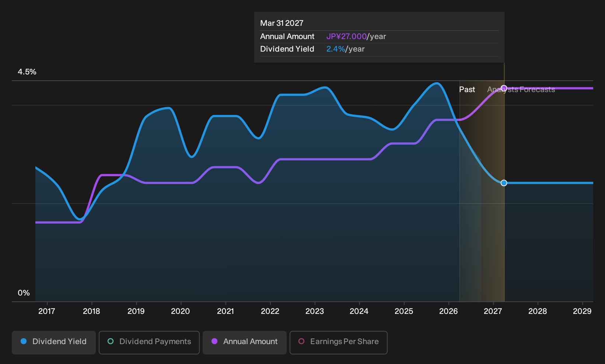Click the 2029 x-axis label
605x364 pixels.
coord(582,311)
